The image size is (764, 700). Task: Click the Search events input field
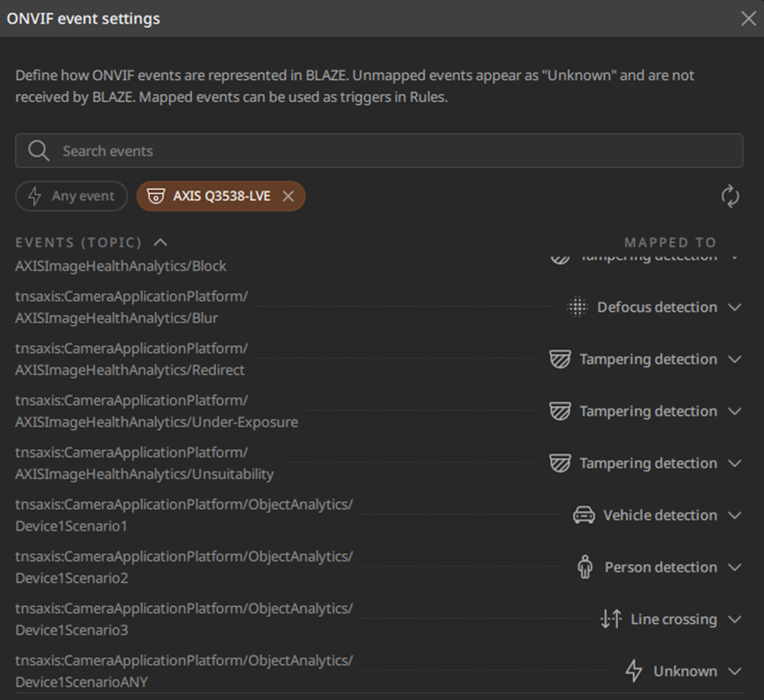pyautogui.click(x=379, y=151)
